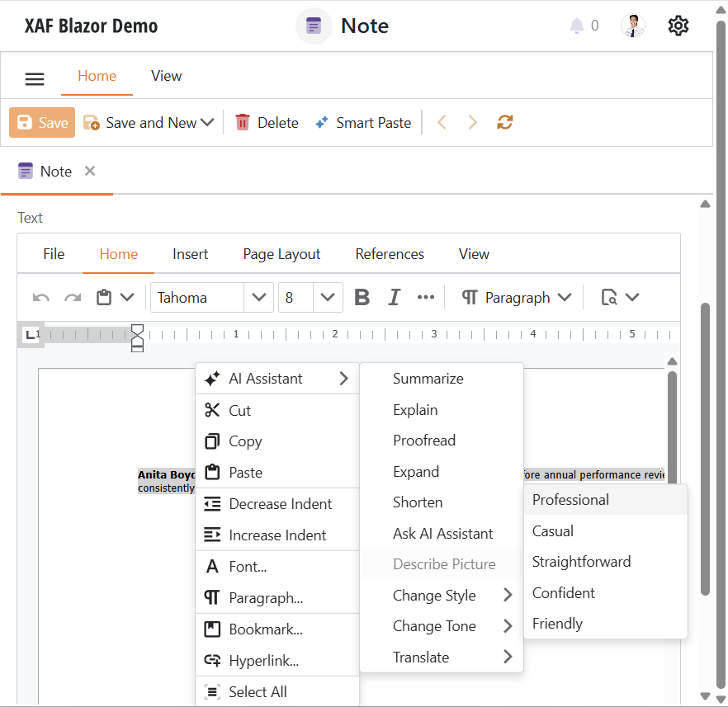Expand the Change Style submenu
Image resolution: width=728 pixels, height=707 pixels.
[x=442, y=595]
